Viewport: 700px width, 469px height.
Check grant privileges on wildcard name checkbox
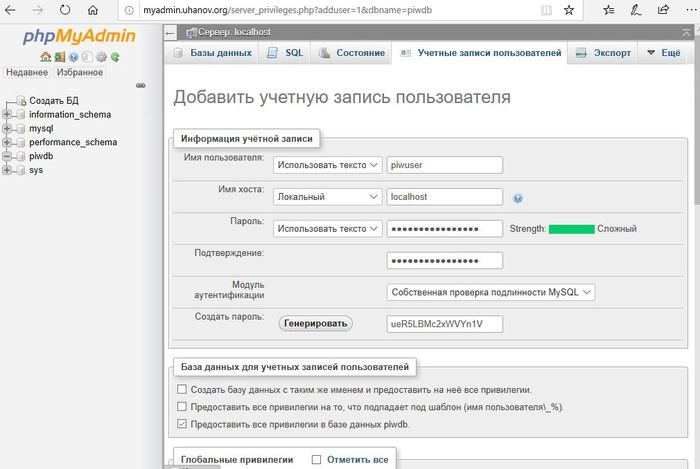181,407
